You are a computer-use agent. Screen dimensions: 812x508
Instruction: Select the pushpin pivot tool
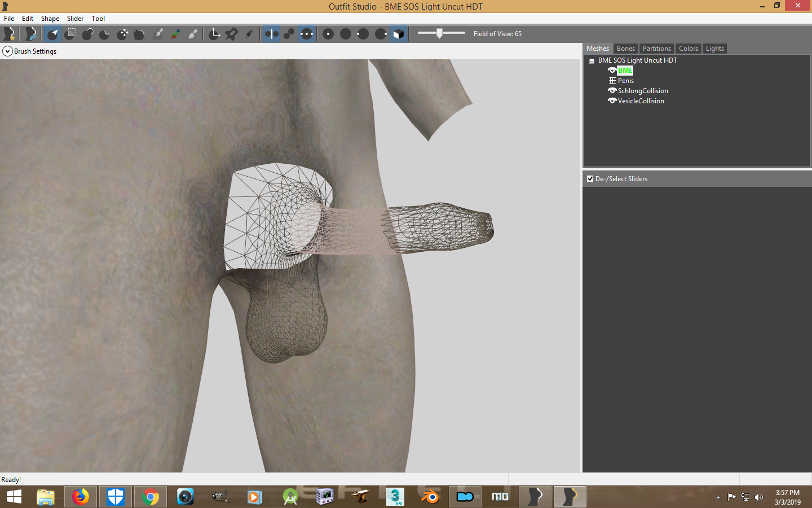pyautogui.click(x=232, y=34)
